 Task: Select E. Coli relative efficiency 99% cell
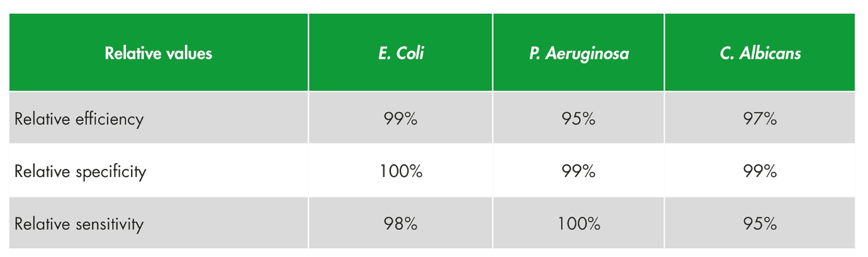click(400, 119)
